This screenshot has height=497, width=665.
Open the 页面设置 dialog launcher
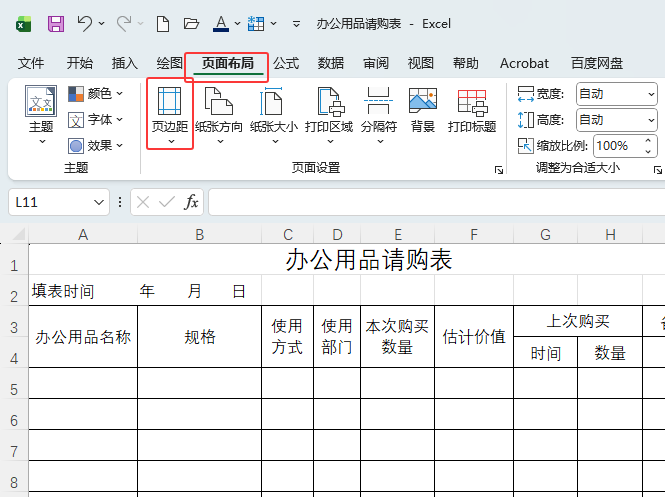499,170
